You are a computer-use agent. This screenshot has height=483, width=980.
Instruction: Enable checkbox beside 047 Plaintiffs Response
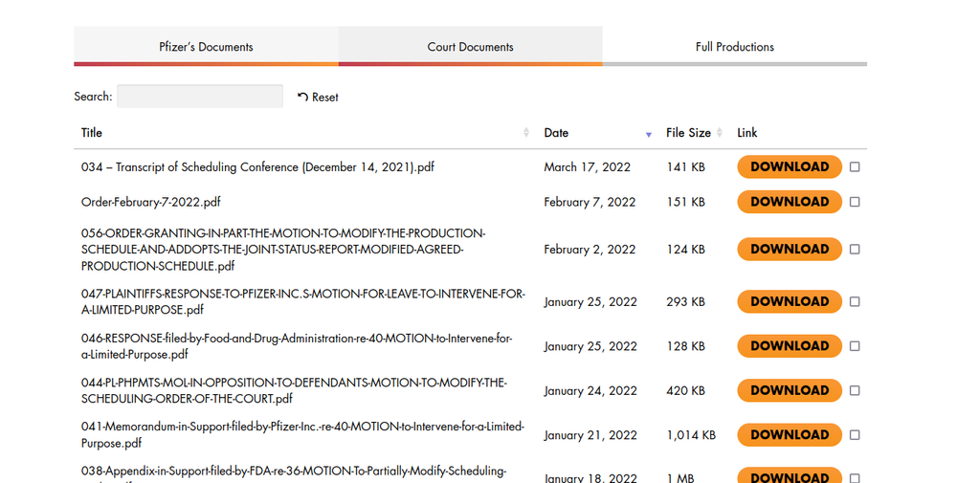tap(855, 302)
